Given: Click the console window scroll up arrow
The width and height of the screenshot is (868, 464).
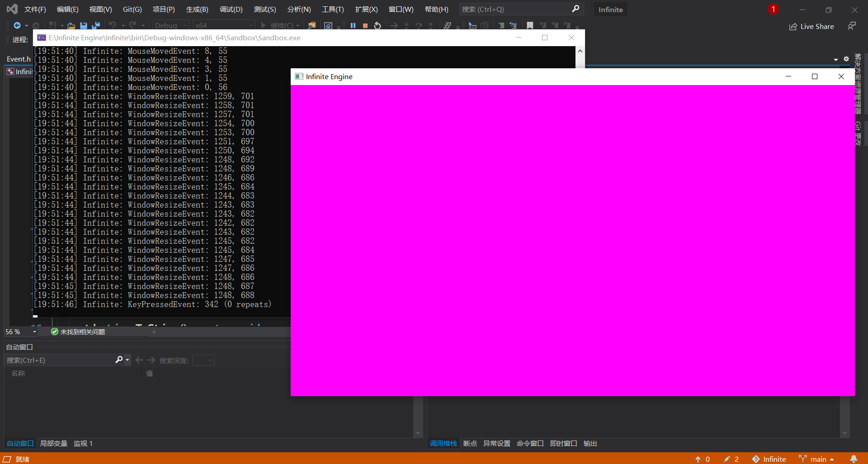Looking at the screenshot, I should [580, 51].
